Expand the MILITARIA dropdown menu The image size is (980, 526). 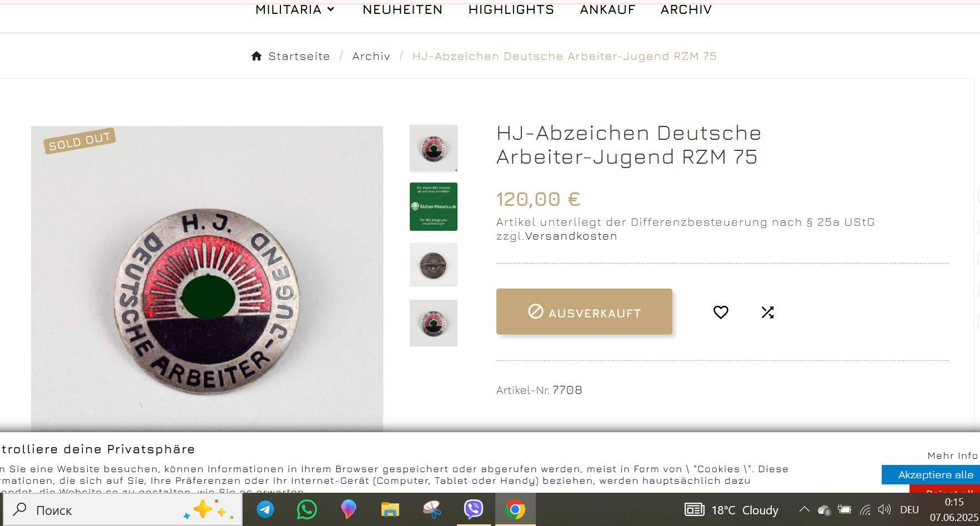tap(295, 9)
